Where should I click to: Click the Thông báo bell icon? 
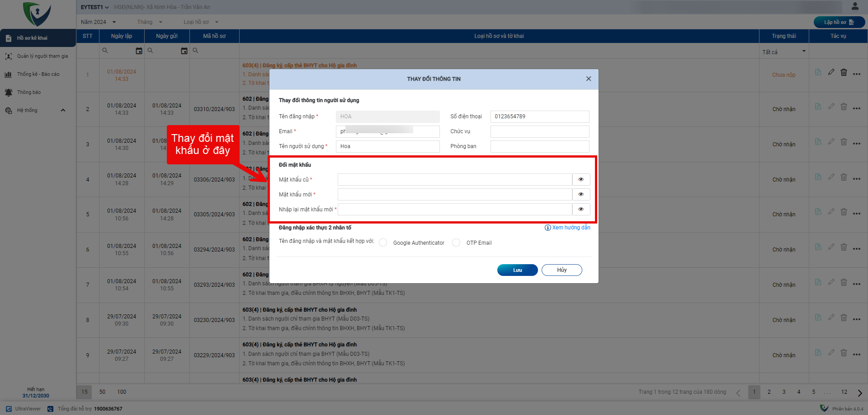9,92
